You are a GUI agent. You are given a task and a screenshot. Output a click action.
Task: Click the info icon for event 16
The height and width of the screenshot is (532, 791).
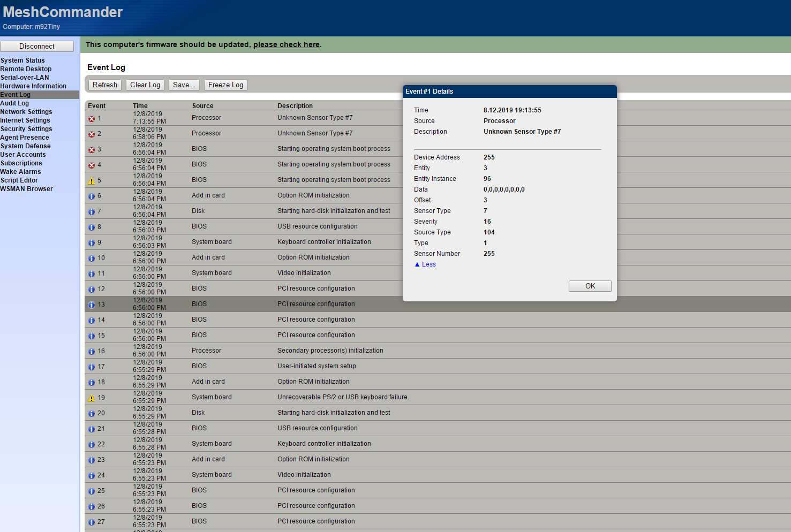tap(92, 352)
